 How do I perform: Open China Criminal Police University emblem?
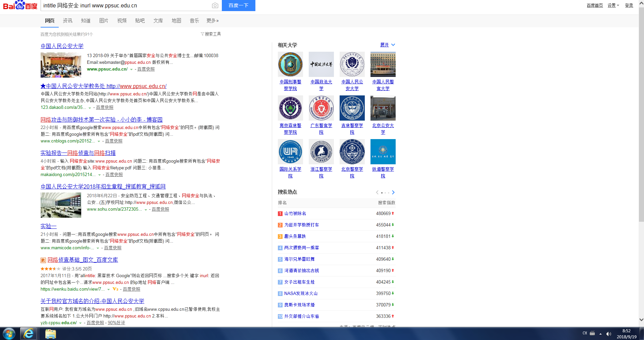point(290,64)
